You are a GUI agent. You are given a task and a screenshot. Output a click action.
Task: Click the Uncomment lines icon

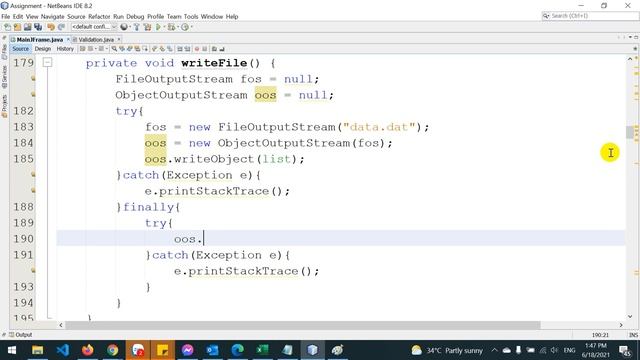(x=222, y=49)
